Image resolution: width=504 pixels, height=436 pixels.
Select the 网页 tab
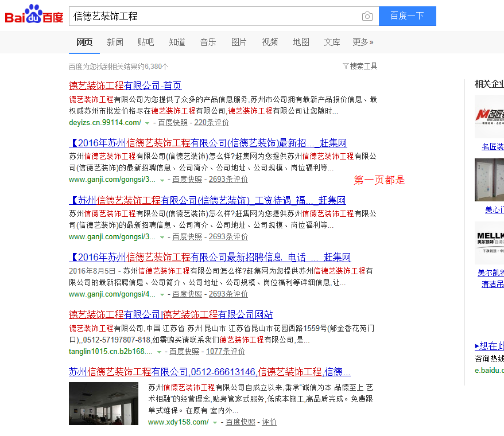click(84, 42)
